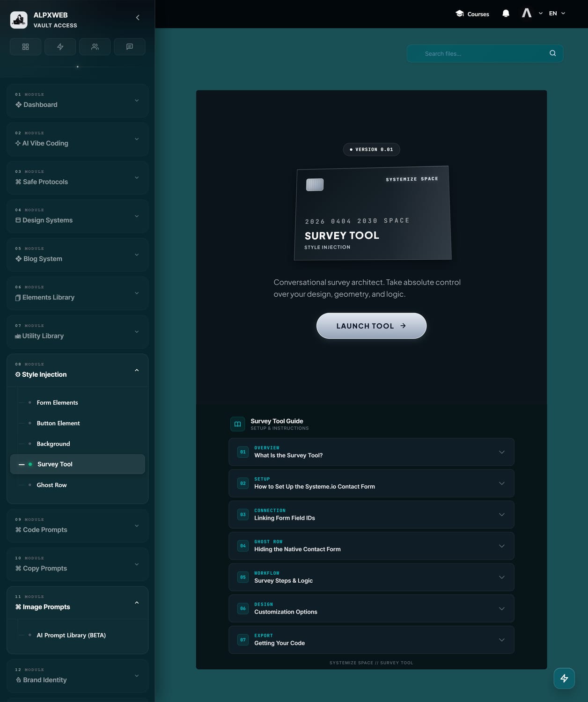
Task: Select the Survey Tool sub-item
Action: 78,464
